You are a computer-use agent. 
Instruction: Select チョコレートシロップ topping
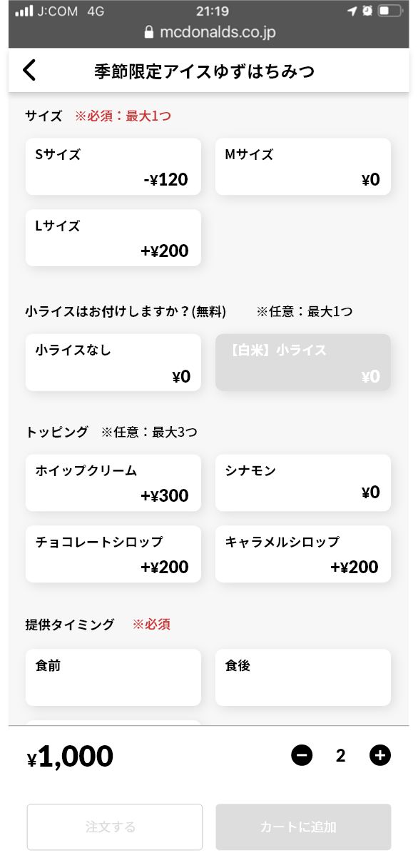coord(113,554)
